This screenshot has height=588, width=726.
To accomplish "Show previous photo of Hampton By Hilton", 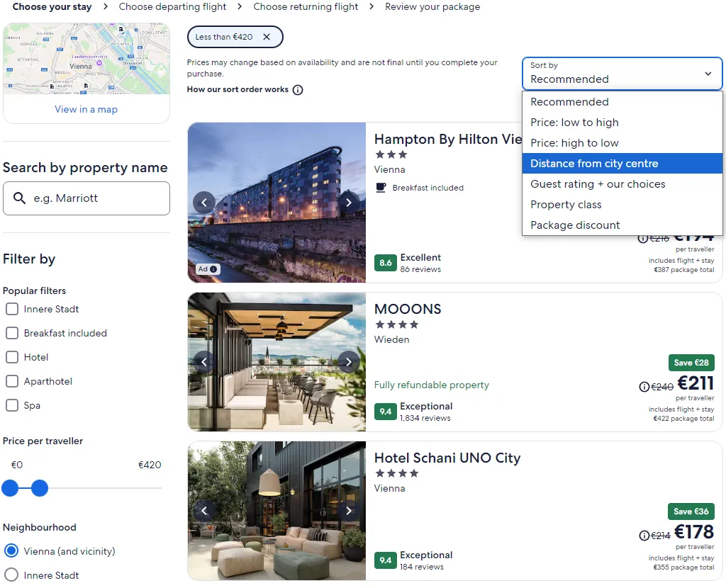I will pyautogui.click(x=204, y=203).
